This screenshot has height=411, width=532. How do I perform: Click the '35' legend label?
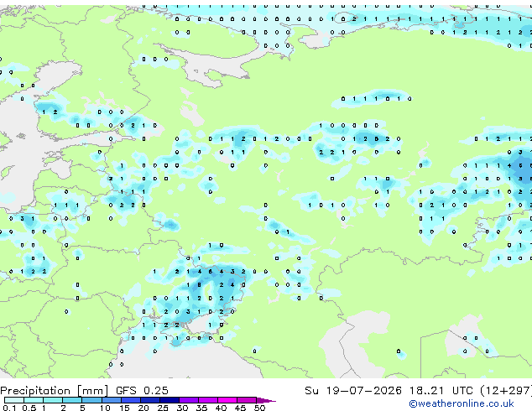click(x=201, y=408)
